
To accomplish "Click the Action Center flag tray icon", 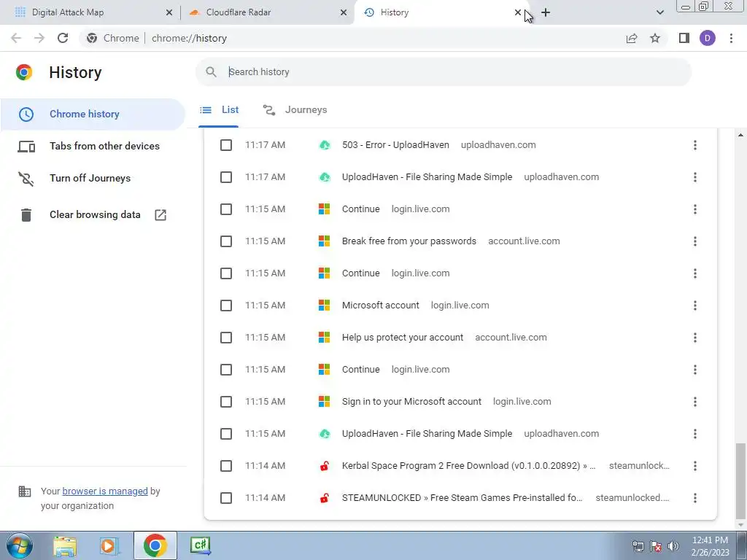I will tap(656, 546).
